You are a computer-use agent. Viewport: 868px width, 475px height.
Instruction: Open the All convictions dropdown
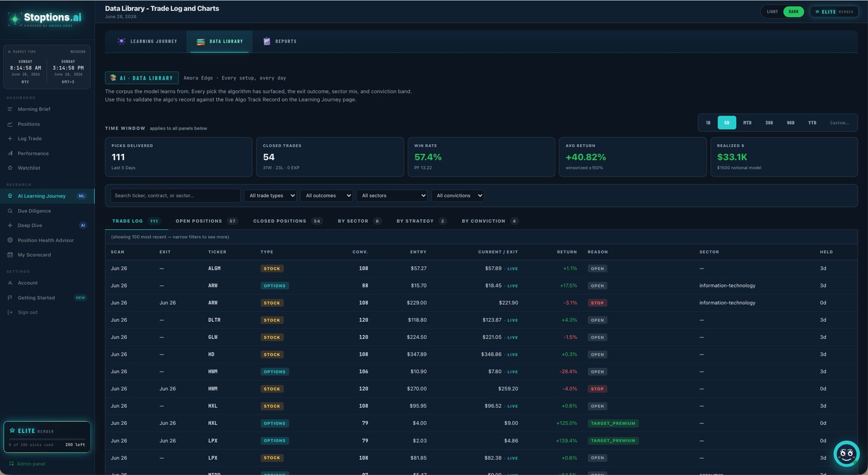[457, 196]
